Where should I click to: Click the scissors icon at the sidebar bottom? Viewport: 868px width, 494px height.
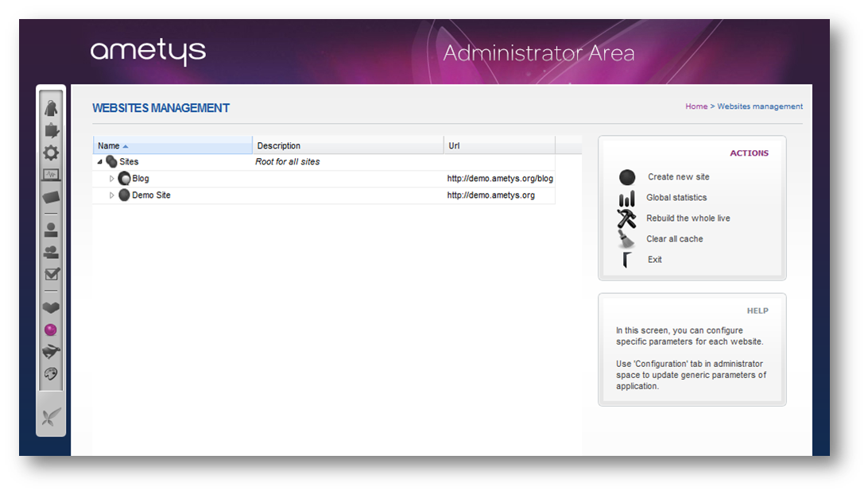click(x=50, y=414)
